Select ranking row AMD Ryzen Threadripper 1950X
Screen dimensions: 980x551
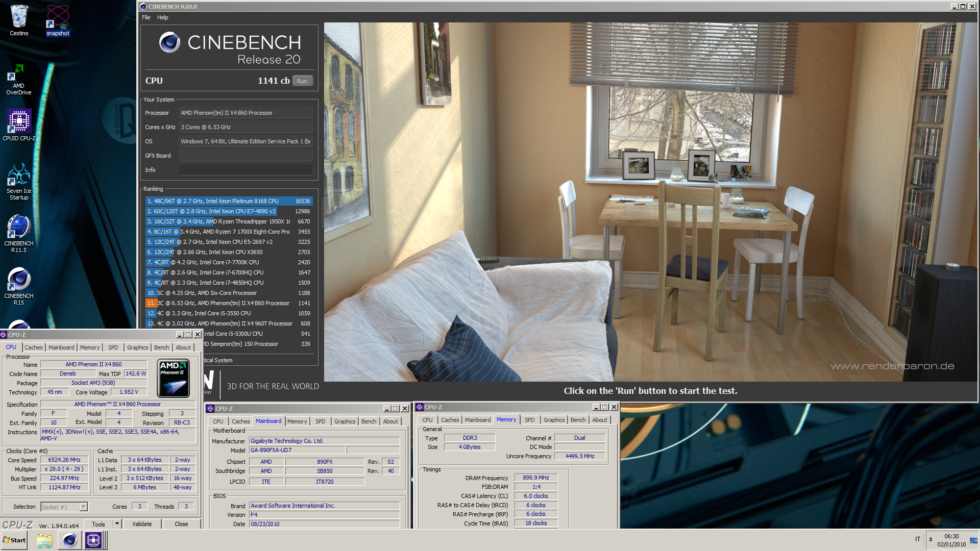(229, 221)
